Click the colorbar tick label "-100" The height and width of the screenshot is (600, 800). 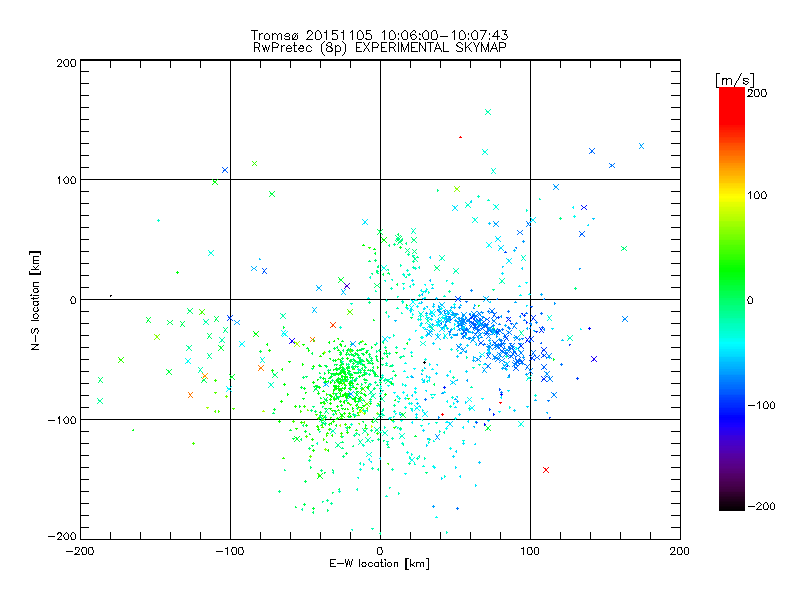[x=761, y=405]
